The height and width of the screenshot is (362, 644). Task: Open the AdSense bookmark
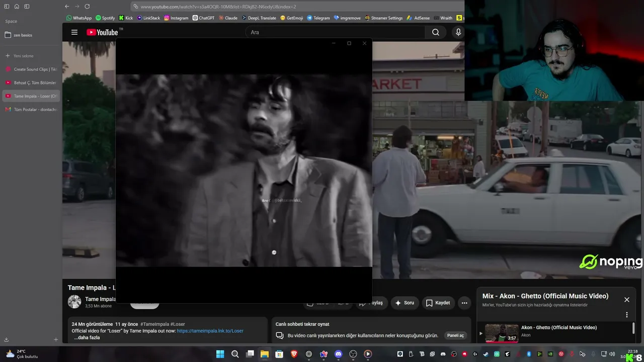click(x=418, y=18)
